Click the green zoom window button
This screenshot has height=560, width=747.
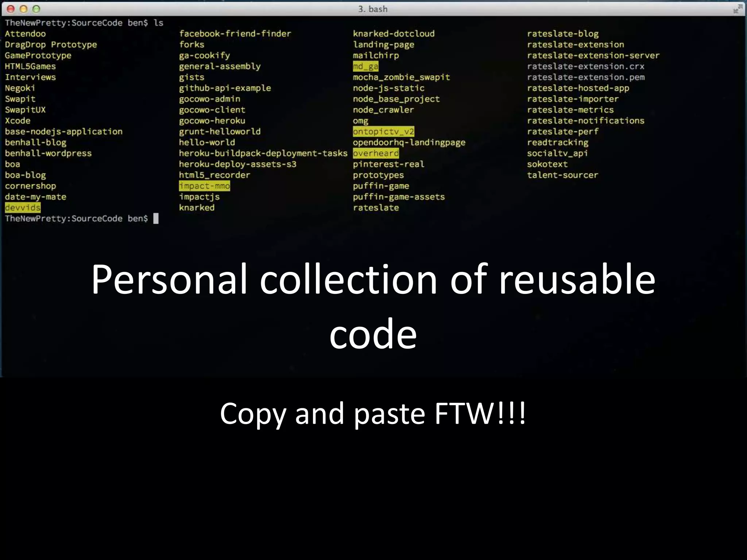(36, 9)
